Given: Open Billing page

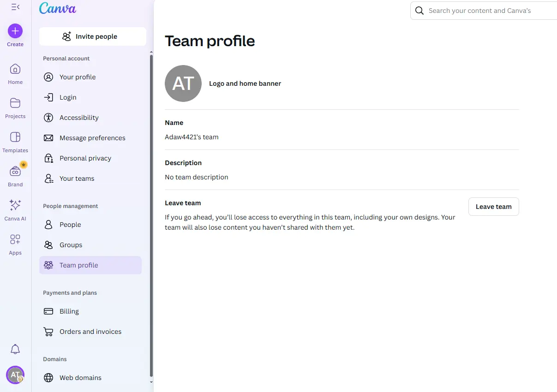Looking at the screenshot, I should 90,311.
